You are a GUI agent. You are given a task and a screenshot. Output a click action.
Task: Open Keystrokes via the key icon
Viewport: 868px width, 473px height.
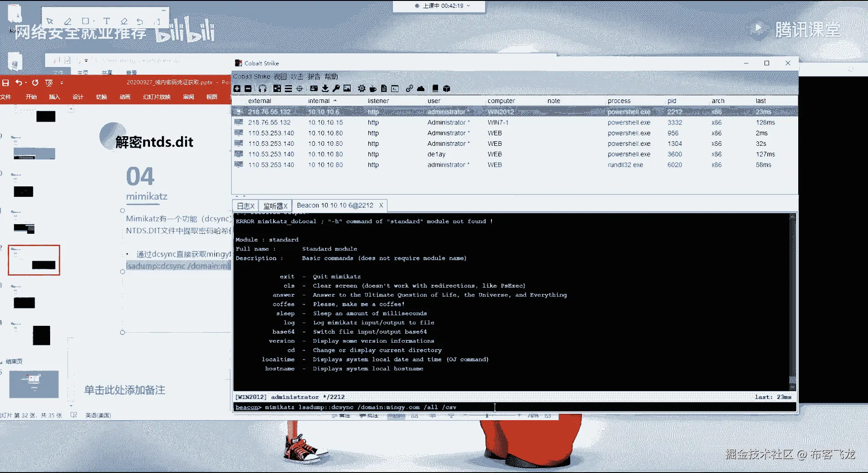[x=336, y=88]
